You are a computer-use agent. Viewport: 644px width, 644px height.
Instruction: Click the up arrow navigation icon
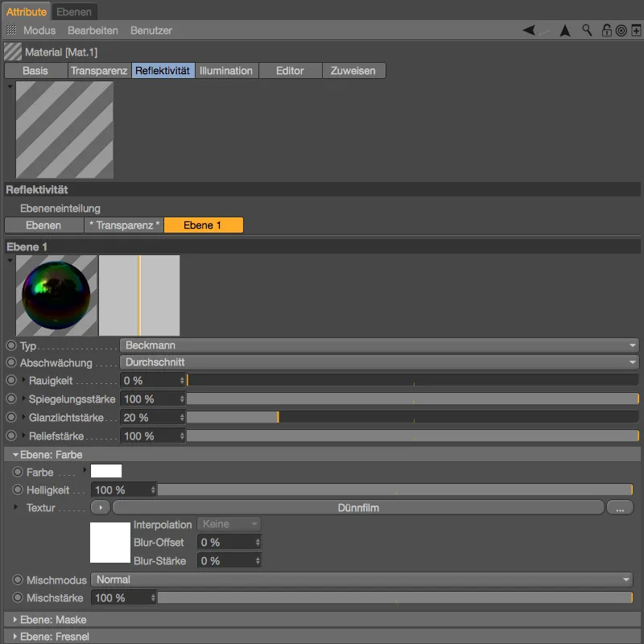(x=565, y=31)
